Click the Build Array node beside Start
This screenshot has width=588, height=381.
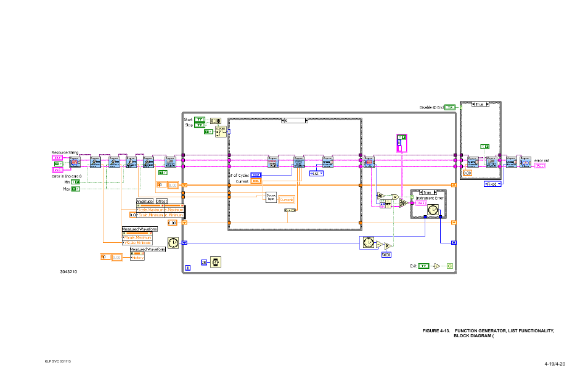(215, 121)
